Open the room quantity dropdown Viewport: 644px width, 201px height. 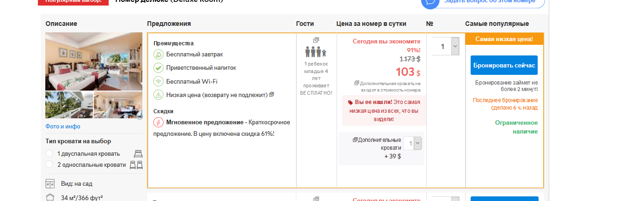pyautogui.click(x=445, y=46)
